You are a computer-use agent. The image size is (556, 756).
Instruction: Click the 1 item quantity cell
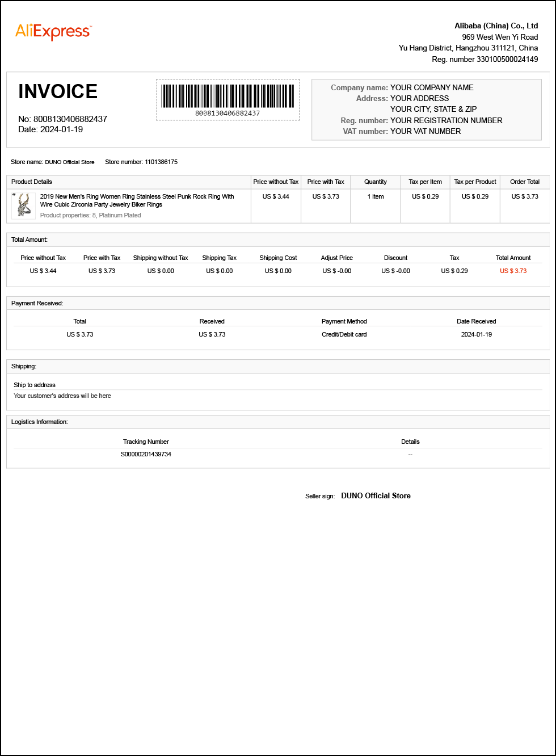click(375, 196)
